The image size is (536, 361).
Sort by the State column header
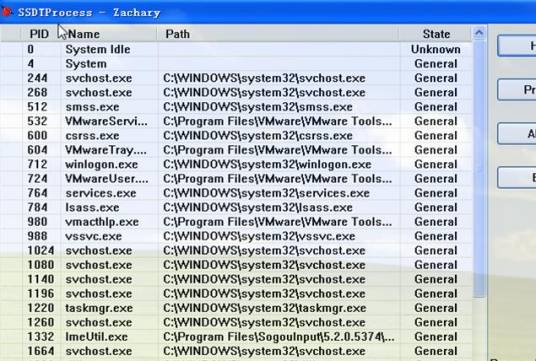(x=436, y=34)
